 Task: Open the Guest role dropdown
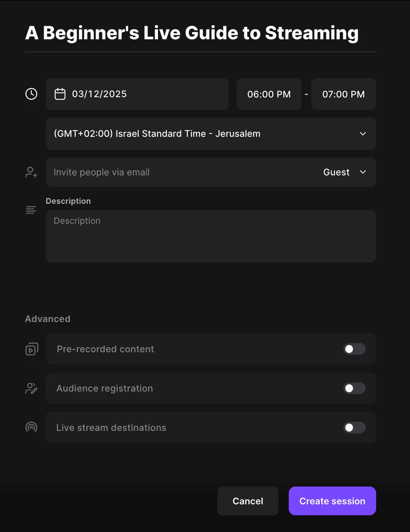click(x=344, y=172)
